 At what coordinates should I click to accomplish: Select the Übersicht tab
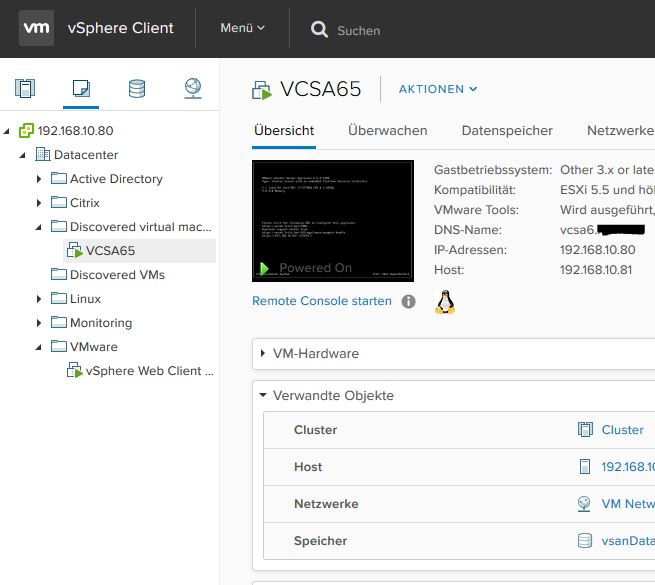click(x=284, y=131)
